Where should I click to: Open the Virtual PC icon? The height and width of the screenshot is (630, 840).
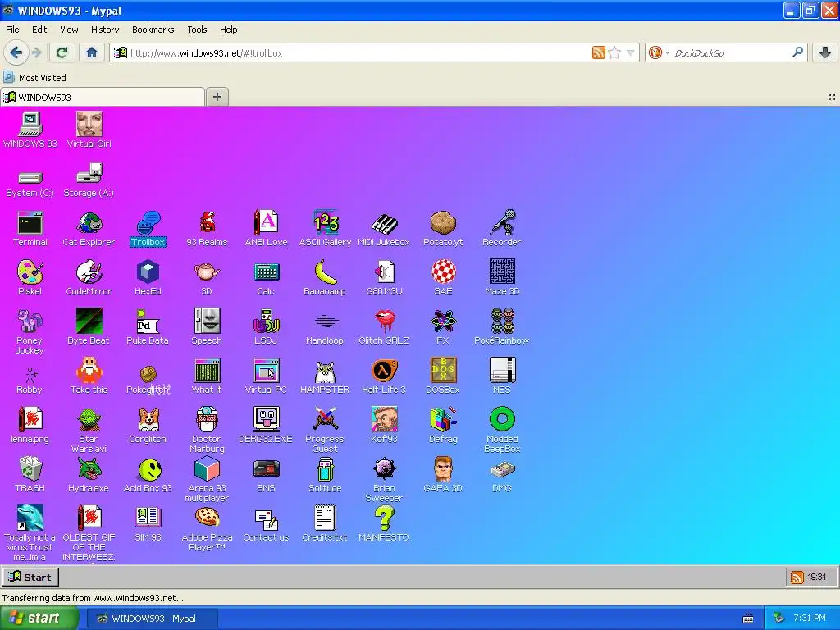(266, 376)
